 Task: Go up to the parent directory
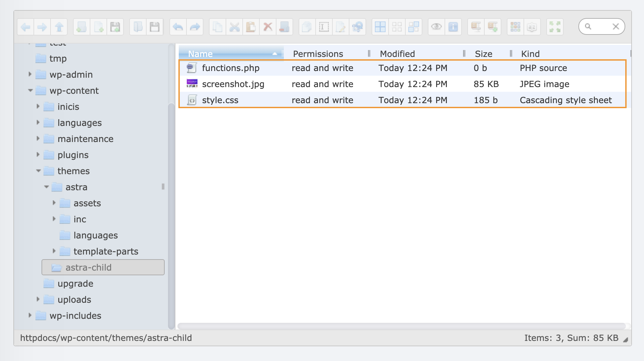coord(59,27)
